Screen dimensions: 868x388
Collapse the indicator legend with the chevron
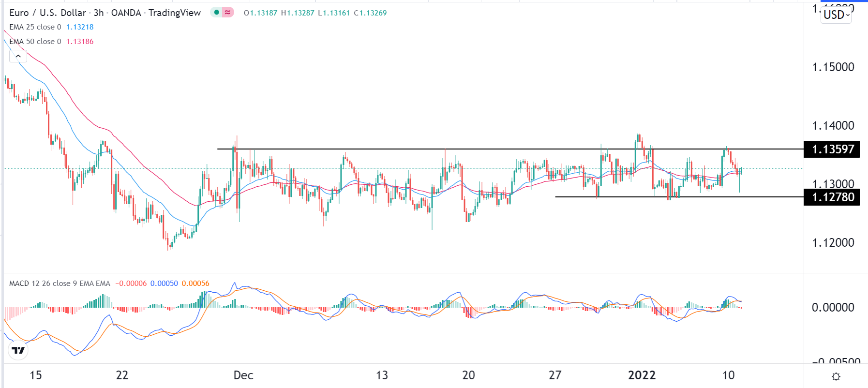(18, 56)
